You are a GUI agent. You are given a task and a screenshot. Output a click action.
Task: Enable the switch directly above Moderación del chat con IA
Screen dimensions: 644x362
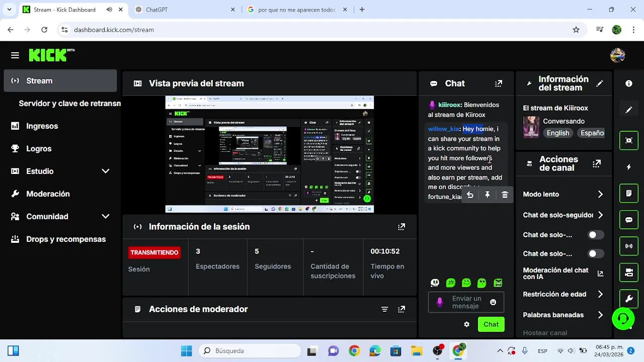click(596, 254)
